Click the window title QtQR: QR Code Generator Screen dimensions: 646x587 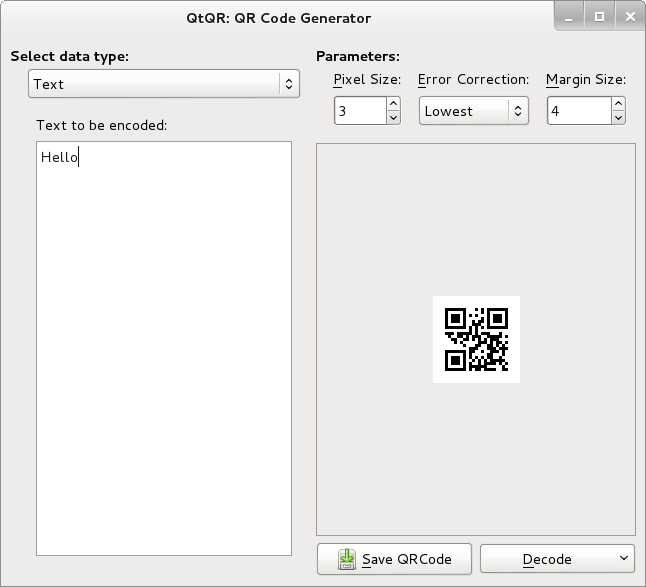click(279, 19)
